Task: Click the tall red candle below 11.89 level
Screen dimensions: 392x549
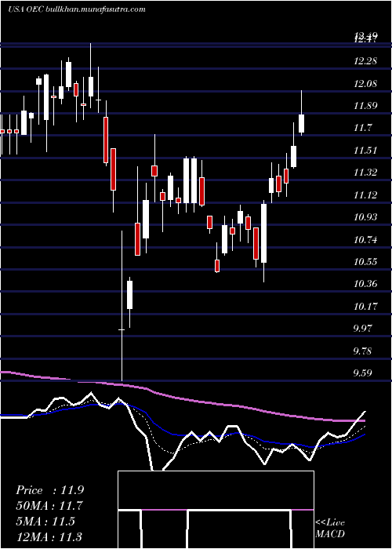Action: [106, 140]
